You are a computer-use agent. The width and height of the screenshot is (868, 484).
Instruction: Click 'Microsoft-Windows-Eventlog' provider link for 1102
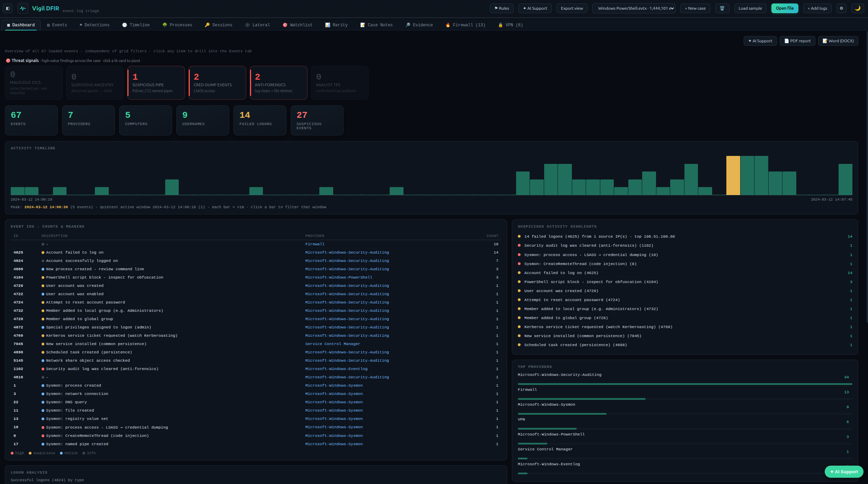pyautogui.click(x=336, y=369)
